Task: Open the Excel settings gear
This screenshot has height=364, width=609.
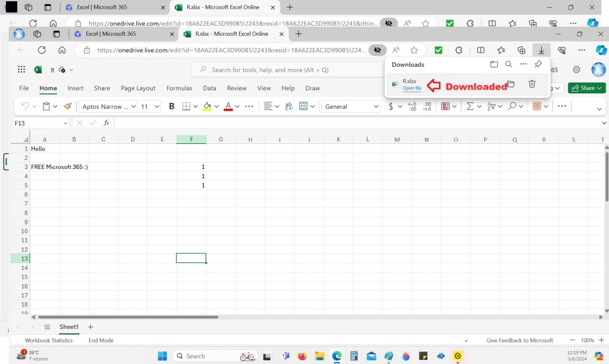Action: (x=576, y=70)
